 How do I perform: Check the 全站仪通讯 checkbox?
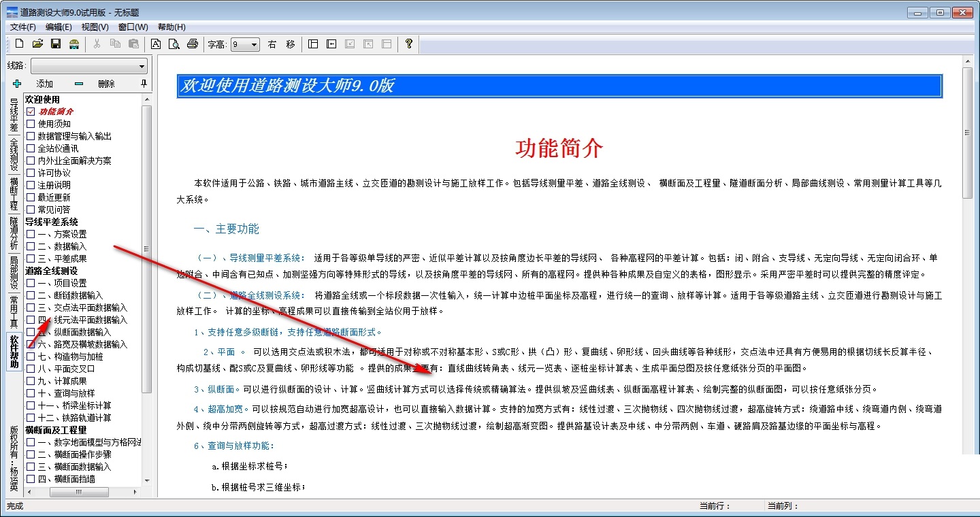31,148
